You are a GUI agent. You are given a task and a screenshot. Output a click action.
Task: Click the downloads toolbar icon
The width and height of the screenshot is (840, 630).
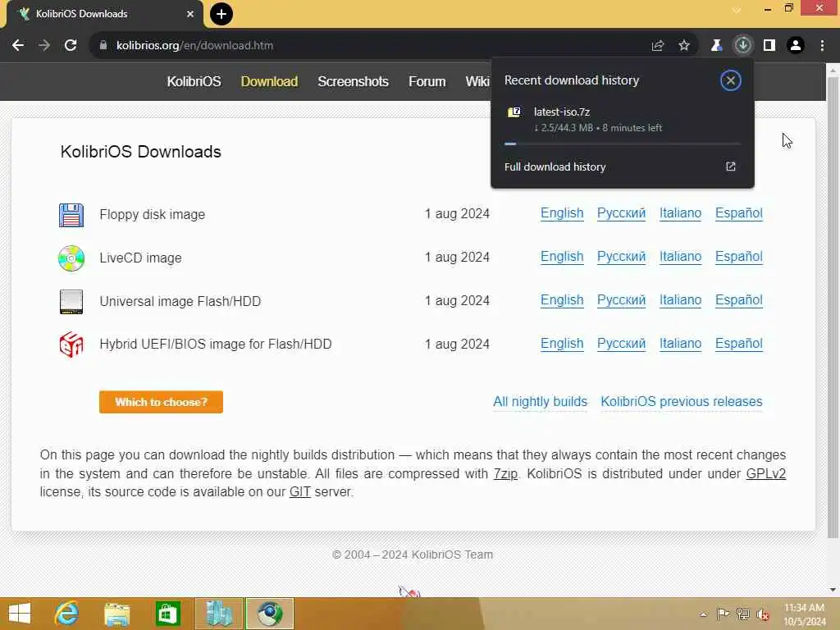(743, 46)
